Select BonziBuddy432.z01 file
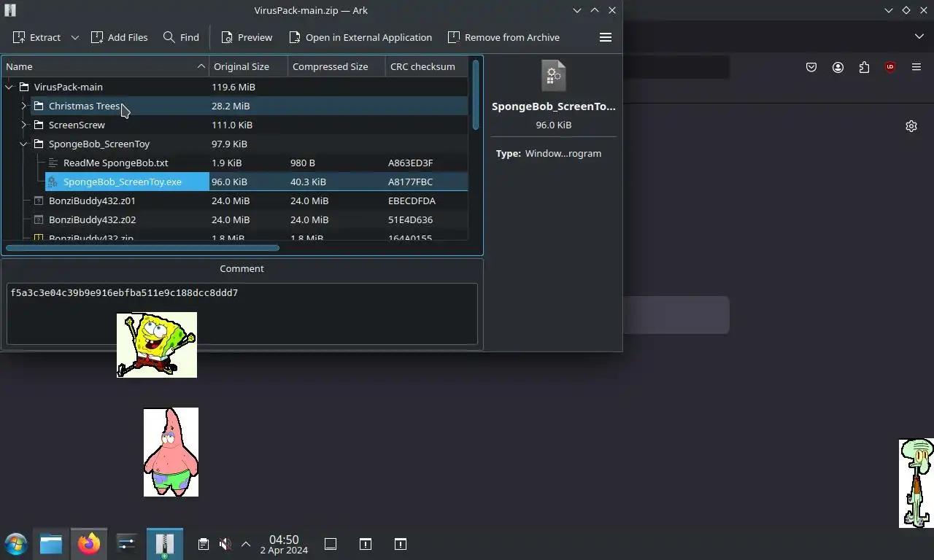 (x=92, y=201)
